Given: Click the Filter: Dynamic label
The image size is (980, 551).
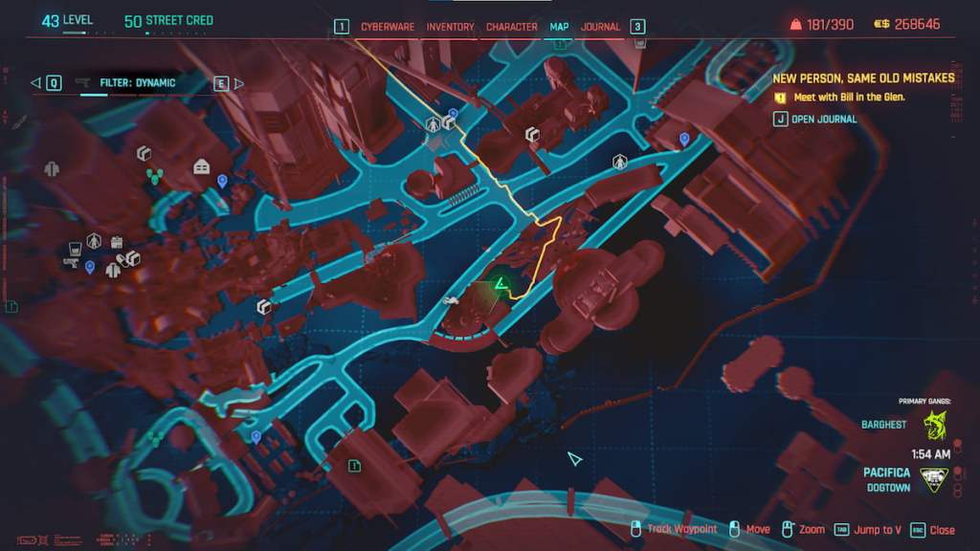Looking at the screenshot, I should point(138,83).
